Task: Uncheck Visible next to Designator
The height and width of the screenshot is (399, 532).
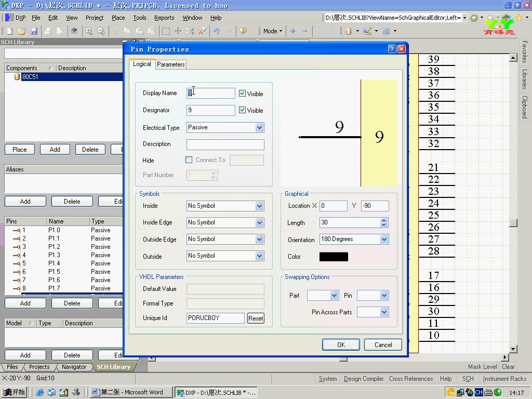Action: 242,110
